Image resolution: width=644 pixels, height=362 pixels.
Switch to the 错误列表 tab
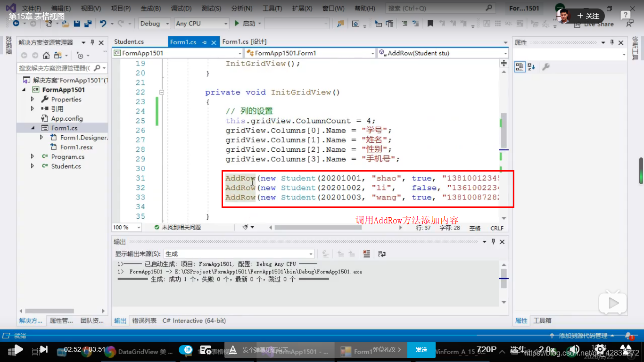(144, 321)
